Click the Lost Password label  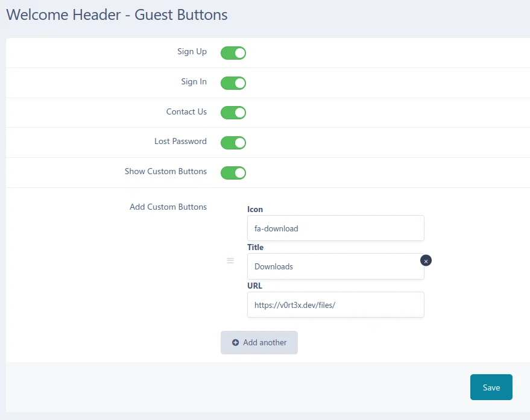pyautogui.click(x=180, y=142)
